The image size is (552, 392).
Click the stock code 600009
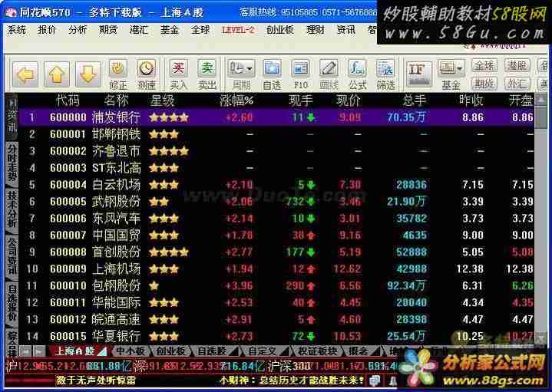68,268
